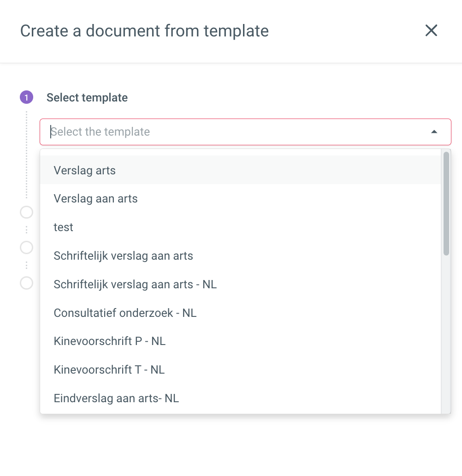This screenshot has height=476, width=462.
Task: Click the Select the template input field
Action: (245, 132)
